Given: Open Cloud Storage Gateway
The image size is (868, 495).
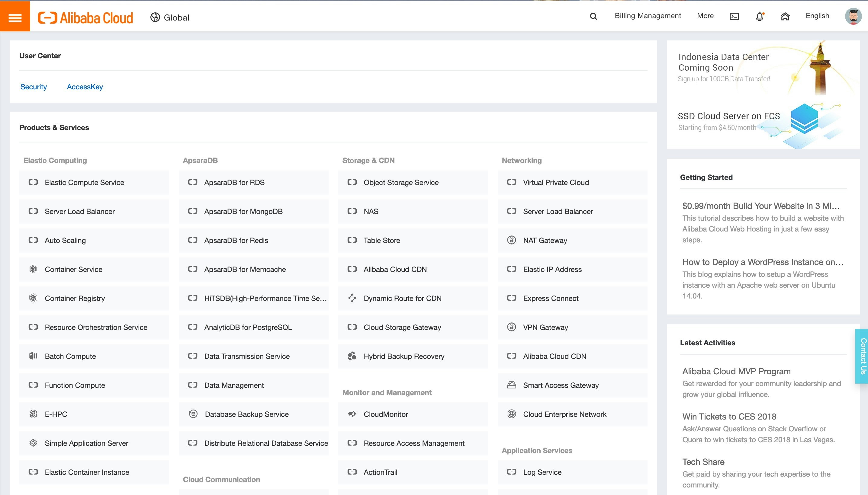Looking at the screenshot, I should pyautogui.click(x=413, y=327).
